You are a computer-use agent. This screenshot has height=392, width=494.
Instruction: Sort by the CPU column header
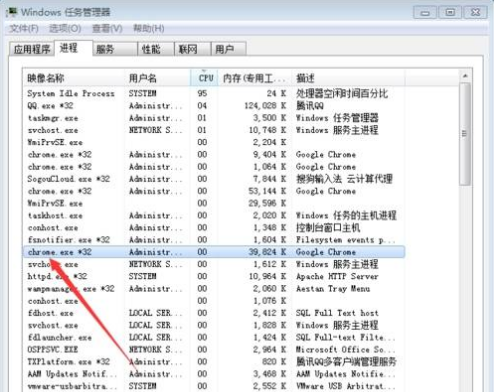pos(204,78)
